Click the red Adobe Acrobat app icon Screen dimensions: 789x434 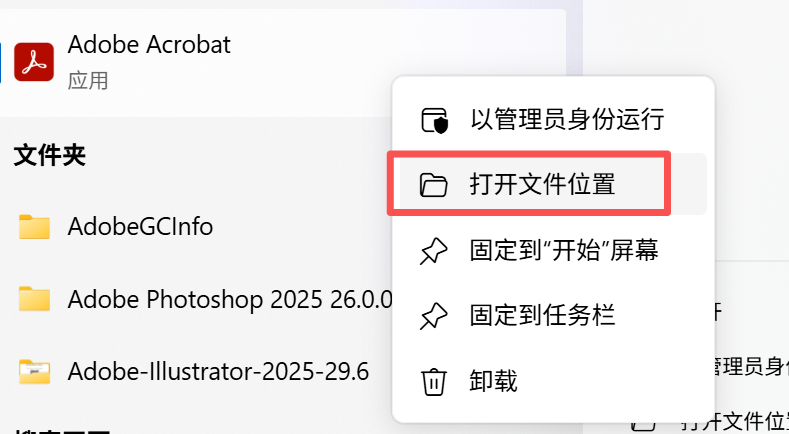34,62
